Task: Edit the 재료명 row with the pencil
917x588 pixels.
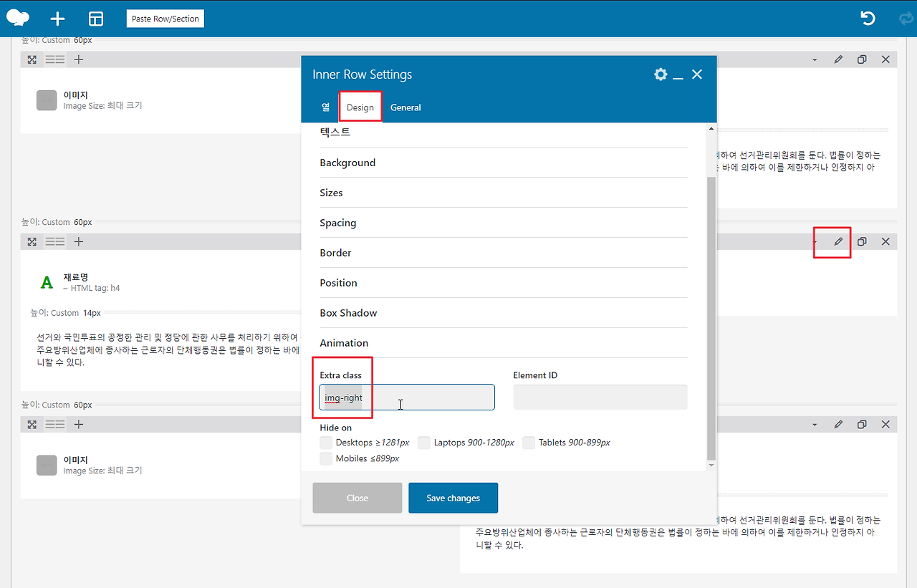Action: pos(838,241)
